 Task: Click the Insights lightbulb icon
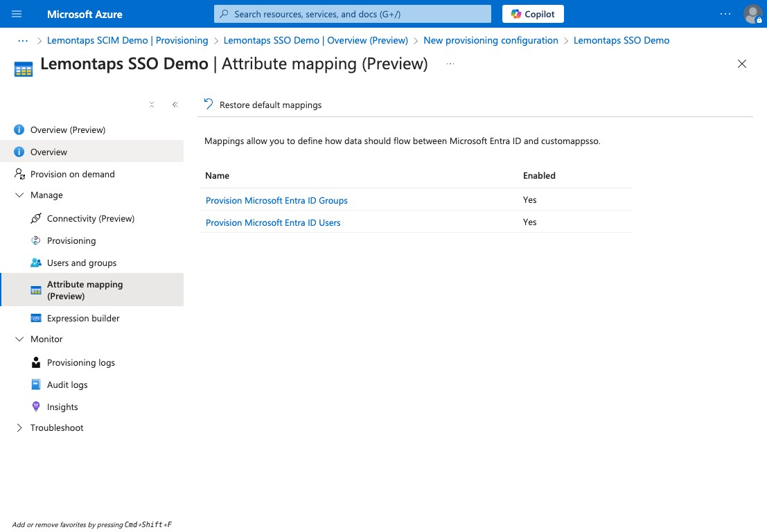click(x=36, y=407)
